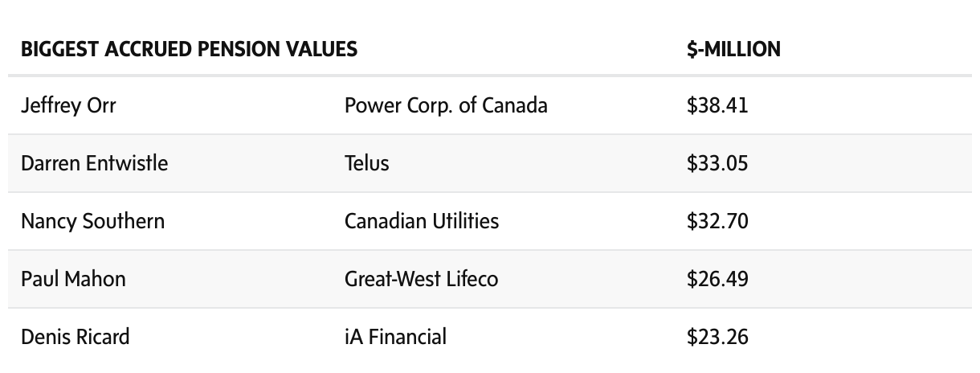The height and width of the screenshot is (373, 980).
Task: Select the $38.41 pension value
Action: pyautogui.click(x=717, y=105)
